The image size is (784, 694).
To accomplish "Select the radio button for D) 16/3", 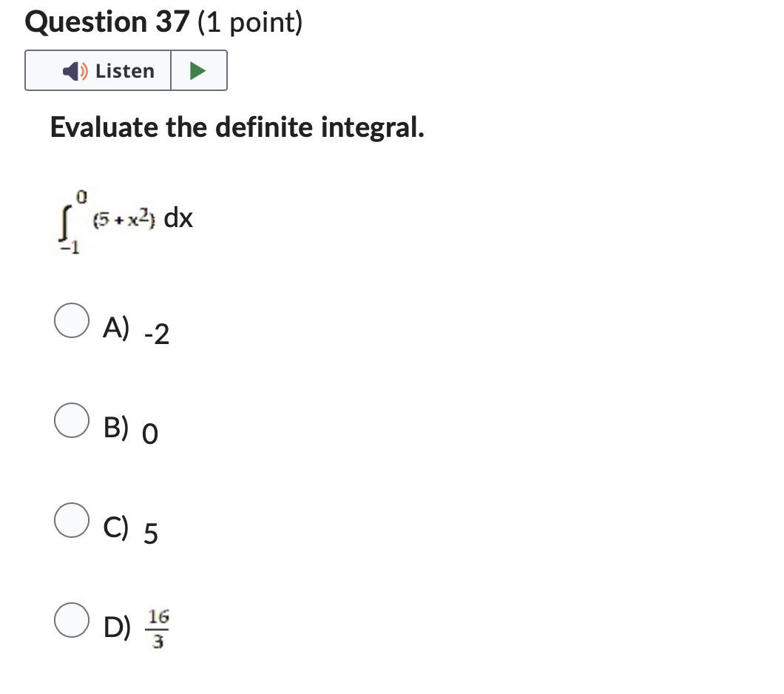I will tap(71, 620).
